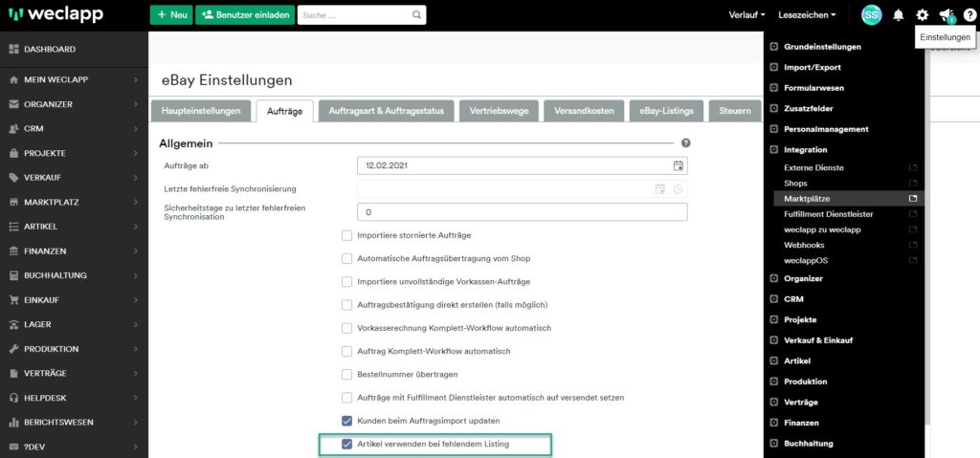The image size is (980, 458).
Task: Switch to Versandkosten tab
Action: (x=584, y=111)
